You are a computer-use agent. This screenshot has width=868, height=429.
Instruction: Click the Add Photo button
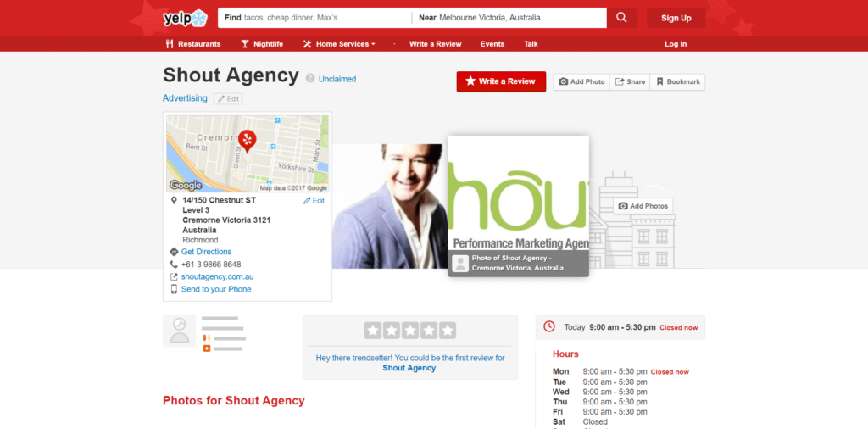coord(581,82)
